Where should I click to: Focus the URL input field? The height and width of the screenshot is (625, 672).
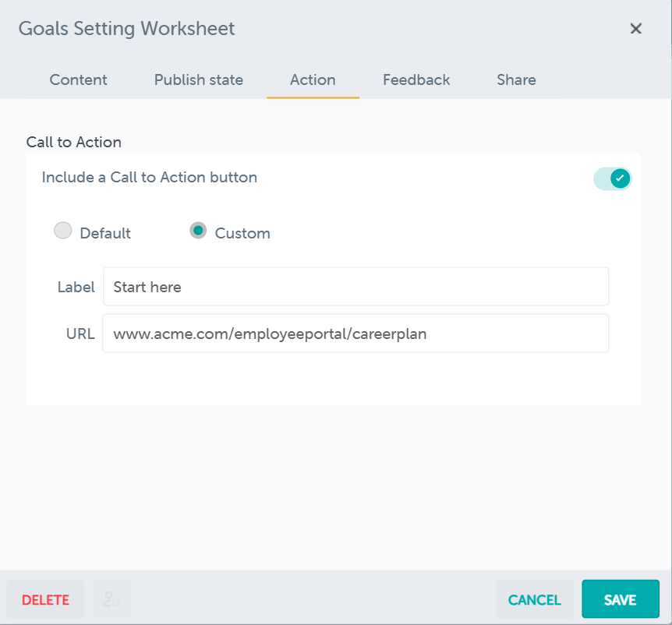355,334
